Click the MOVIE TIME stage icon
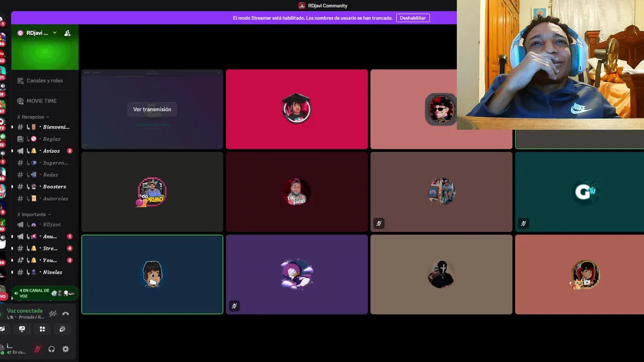This screenshot has width=644, height=362. 21,101
